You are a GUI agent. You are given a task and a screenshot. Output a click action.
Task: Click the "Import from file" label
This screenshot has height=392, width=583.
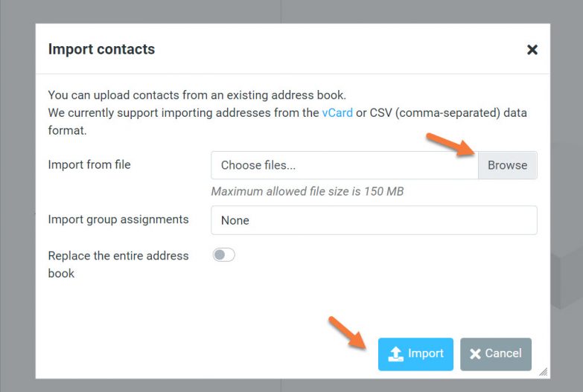pos(89,164)
